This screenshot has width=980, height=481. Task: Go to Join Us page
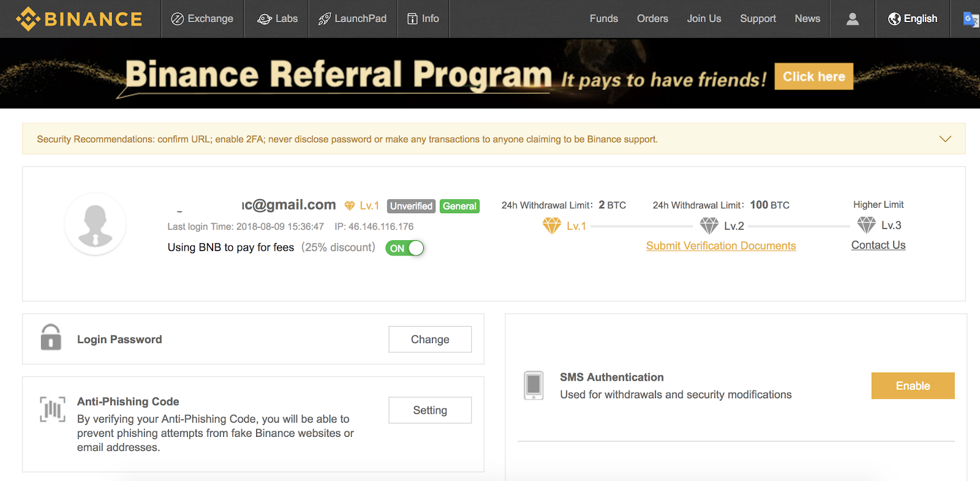click(704, 19)
